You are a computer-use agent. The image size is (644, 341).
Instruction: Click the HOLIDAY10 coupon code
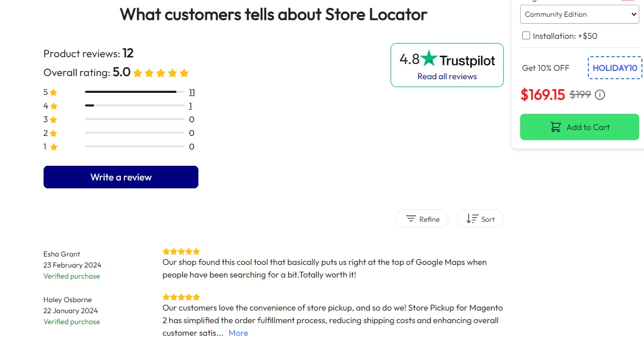click(x=615, y=68)
